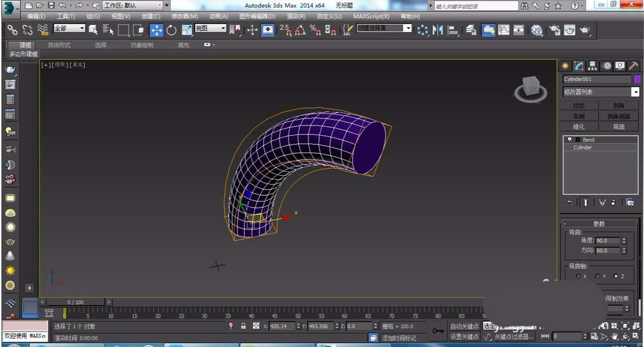Set bend axis to Y
This screenshot has width=644, height=347.
597,276
